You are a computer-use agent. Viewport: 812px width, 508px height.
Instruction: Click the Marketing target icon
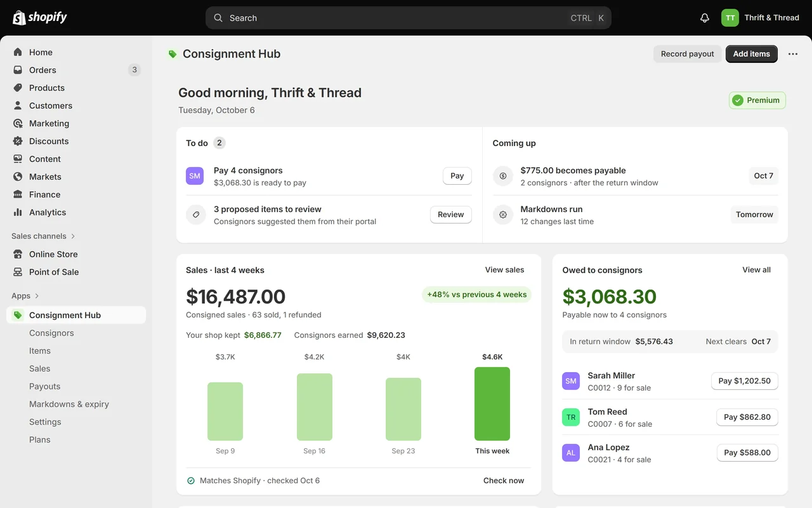[x=18, y=123]
